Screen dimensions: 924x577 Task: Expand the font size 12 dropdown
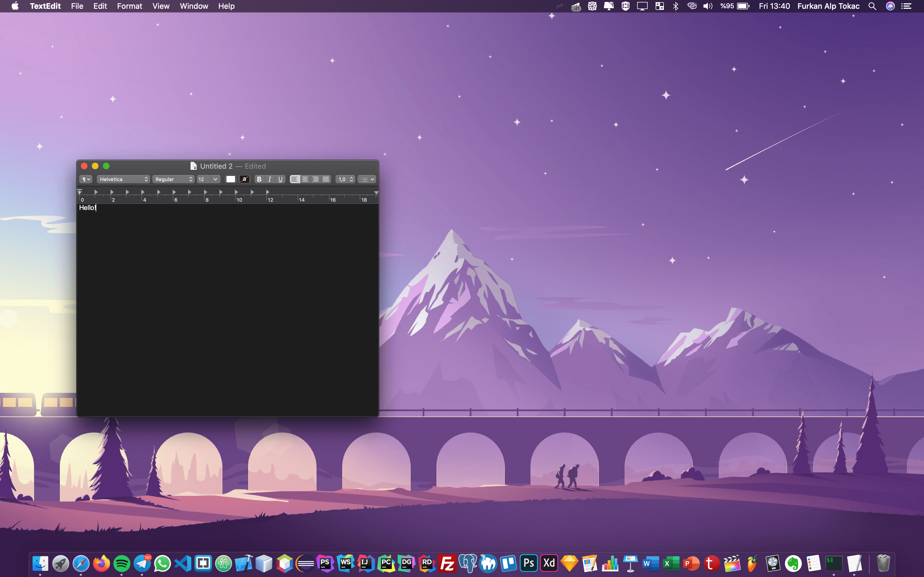click(215, 179)
